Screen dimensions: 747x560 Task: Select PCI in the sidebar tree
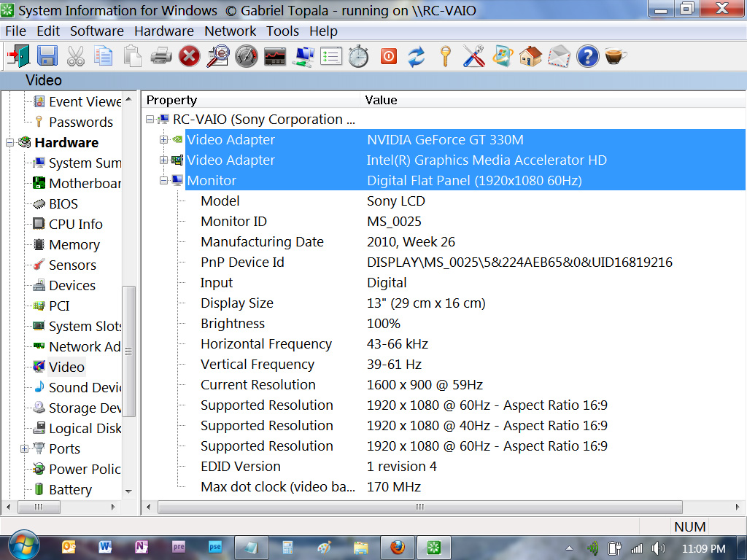point(59,306)
